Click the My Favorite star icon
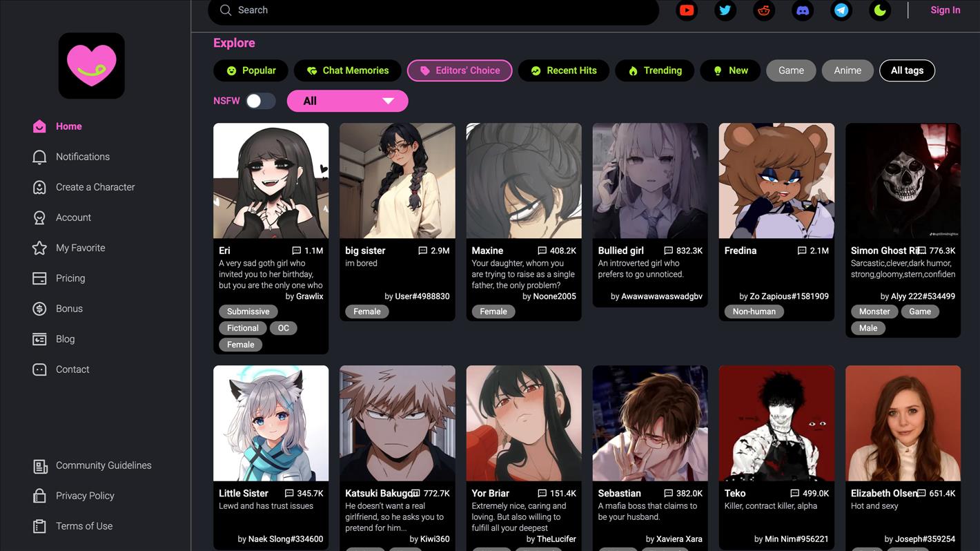 click(x=39, y=248)
